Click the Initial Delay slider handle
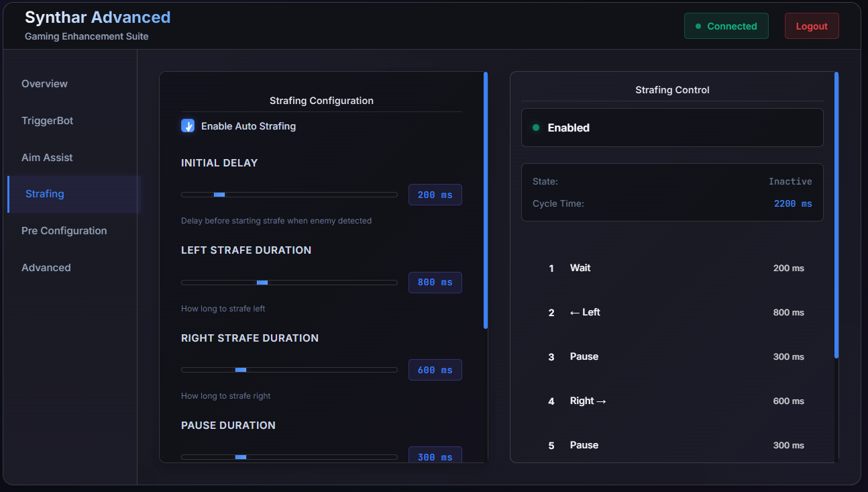 (219, 195)
